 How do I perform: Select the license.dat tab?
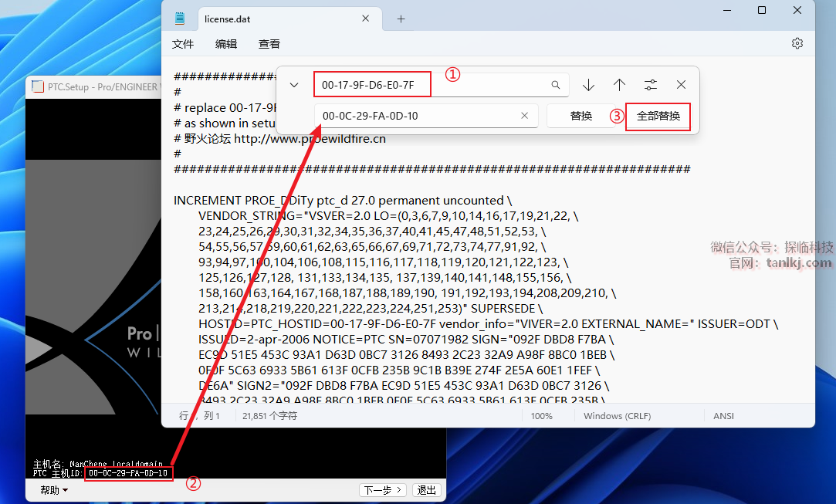click(x=290, y=19)
